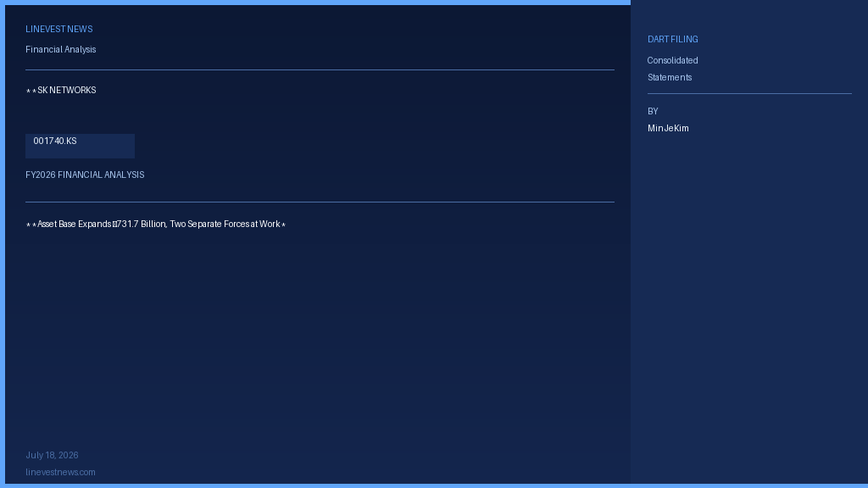Select the Financial Analysis subtitle
The image size is (868, 488).
(x=61, y=50)
